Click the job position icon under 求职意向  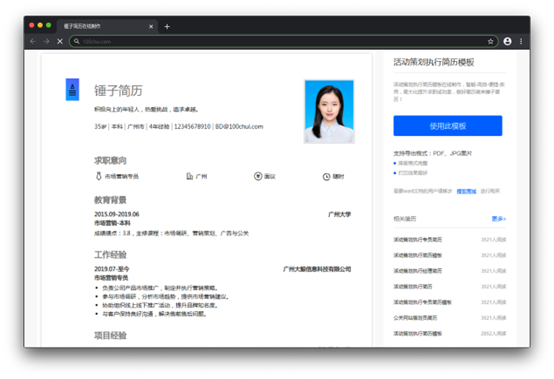pyautogui.click(x=99, y=176)
